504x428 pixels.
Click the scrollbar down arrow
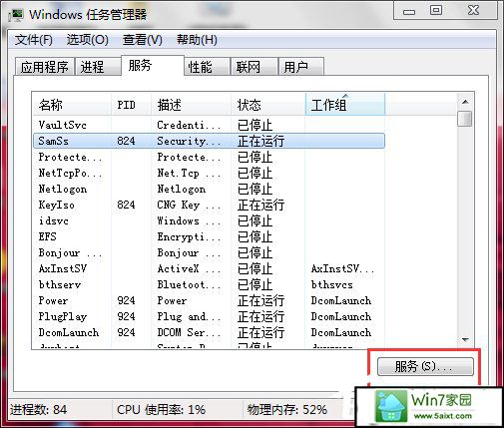(x=465, y=340)
